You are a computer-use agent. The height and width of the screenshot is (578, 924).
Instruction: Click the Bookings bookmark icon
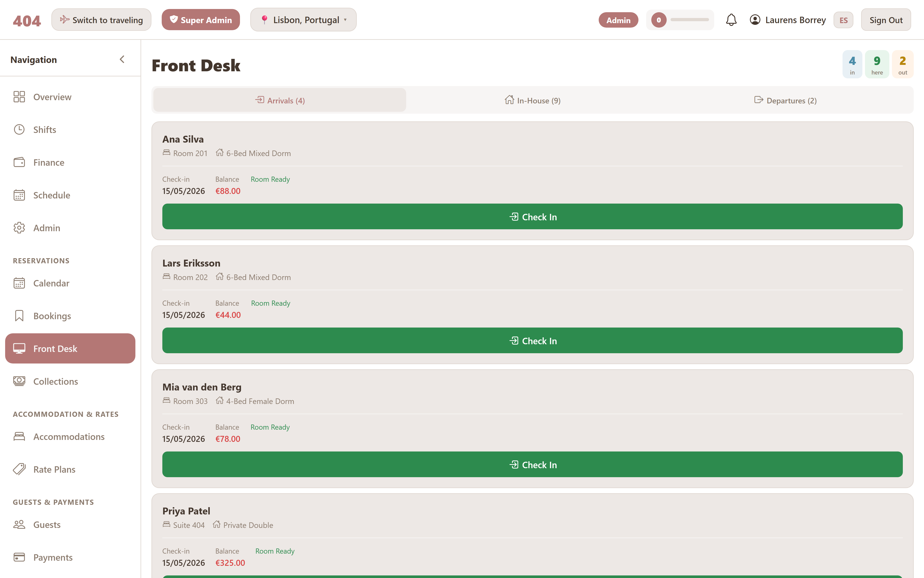(x=19, y=316)
